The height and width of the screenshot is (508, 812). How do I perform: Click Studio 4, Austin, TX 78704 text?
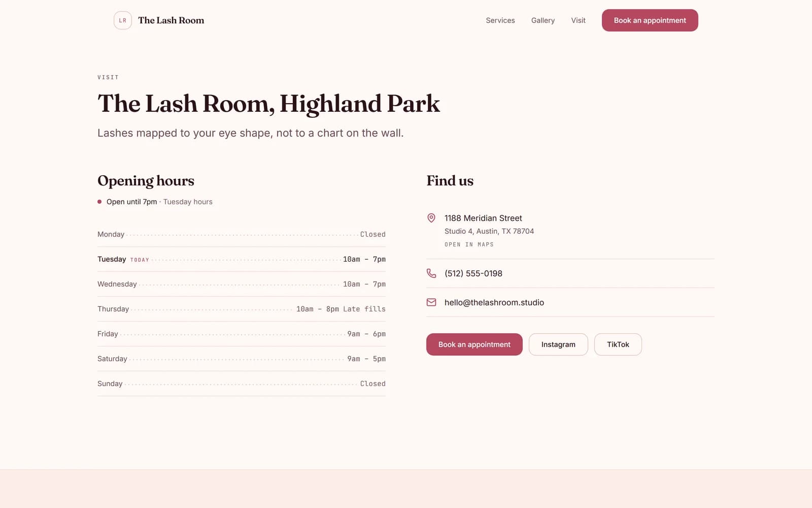click(489, 231)
